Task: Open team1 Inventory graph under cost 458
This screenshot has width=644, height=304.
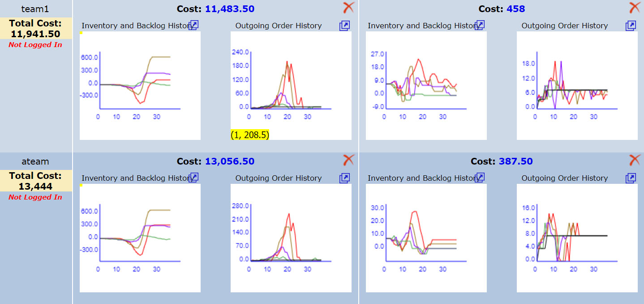Action: tap(426, 86)
